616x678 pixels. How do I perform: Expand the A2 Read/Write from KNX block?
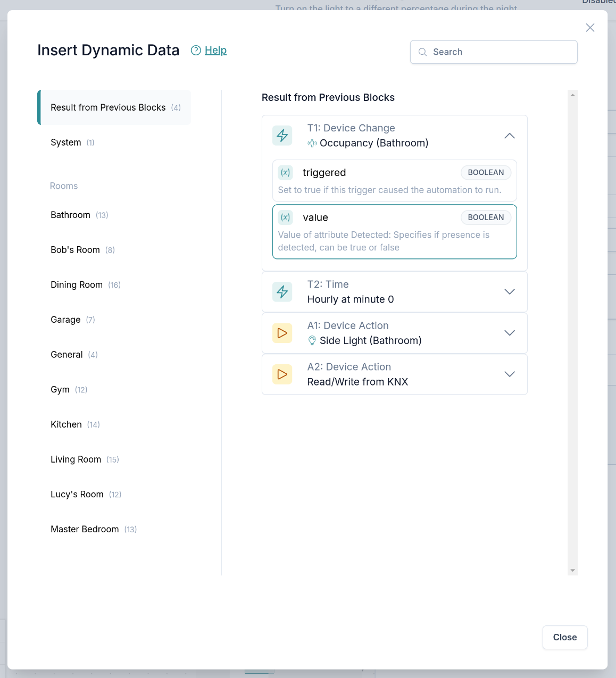pyautogui.click(x=509, y=374)
